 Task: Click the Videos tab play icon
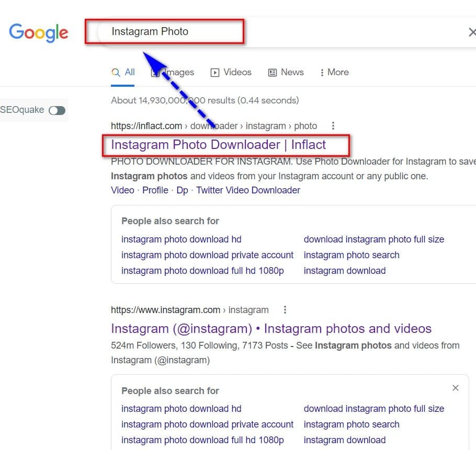pyautogui.click(x=215, y=73)
